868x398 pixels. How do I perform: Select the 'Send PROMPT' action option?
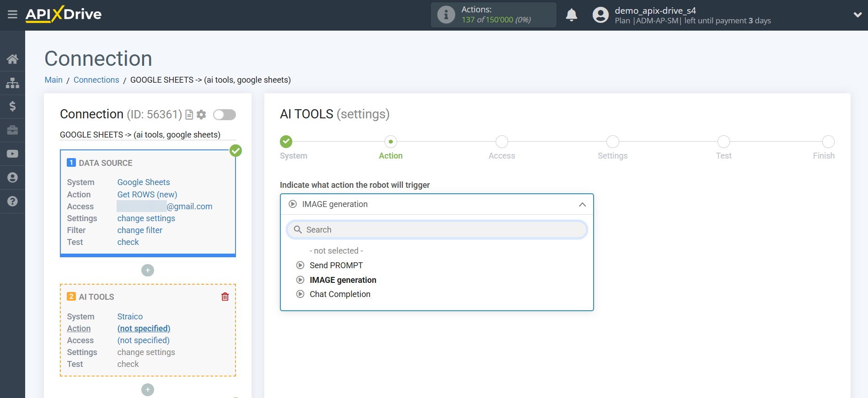(336, 265)
